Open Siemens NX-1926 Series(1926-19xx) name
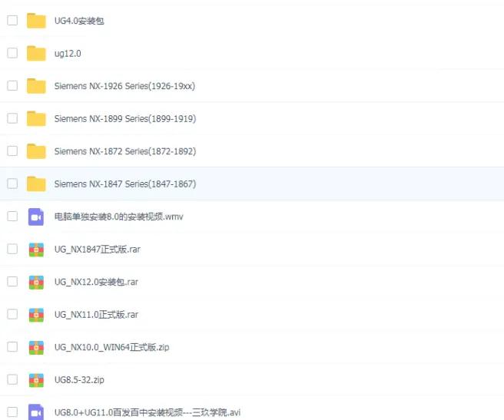The height and width of the screenshot is (420, 504). click(124, 86)
